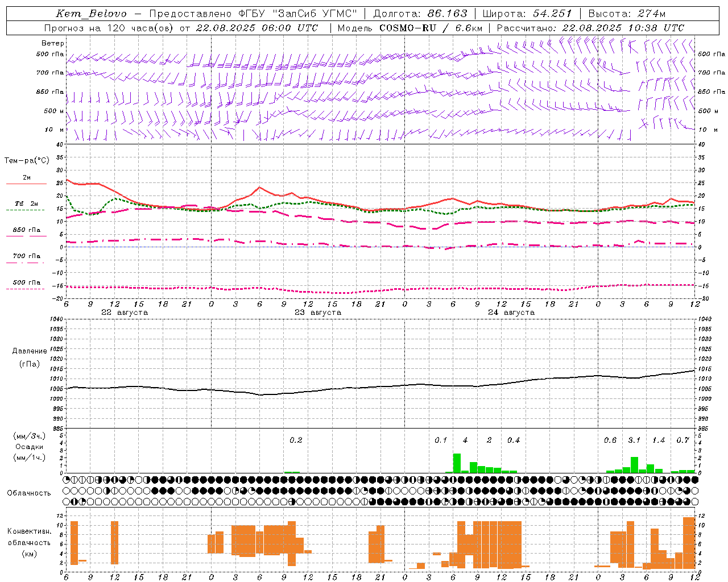Screen dimensions: 728x582
Task: Click the Высота: 274м value
Action: (x=627, y=14)
